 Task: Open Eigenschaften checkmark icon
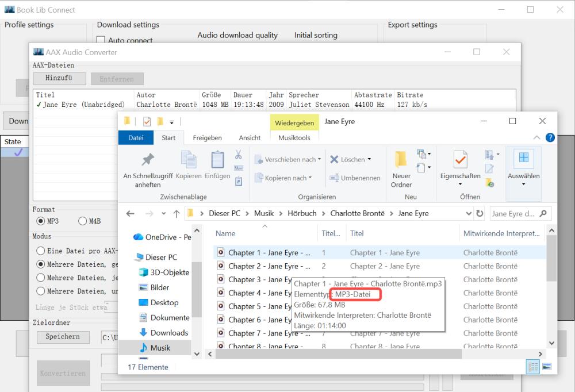click(460, 160)
